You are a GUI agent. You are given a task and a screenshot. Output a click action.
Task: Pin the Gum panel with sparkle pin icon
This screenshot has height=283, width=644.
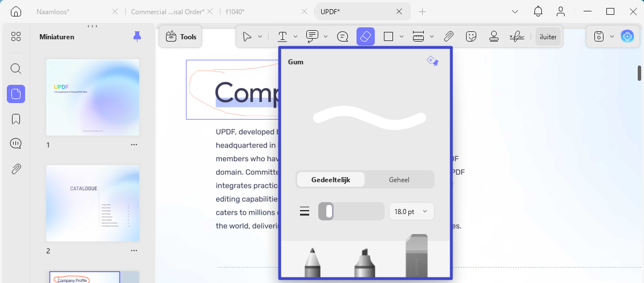click(x=432, y=61)
